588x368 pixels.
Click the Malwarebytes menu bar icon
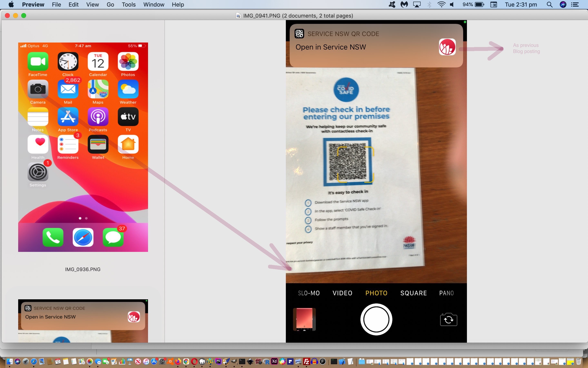click(x=404, y=4)
